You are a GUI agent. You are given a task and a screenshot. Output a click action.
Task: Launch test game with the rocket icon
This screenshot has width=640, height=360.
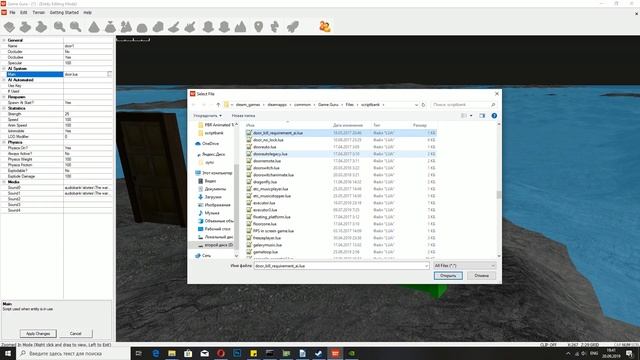(x=292, y=27)
